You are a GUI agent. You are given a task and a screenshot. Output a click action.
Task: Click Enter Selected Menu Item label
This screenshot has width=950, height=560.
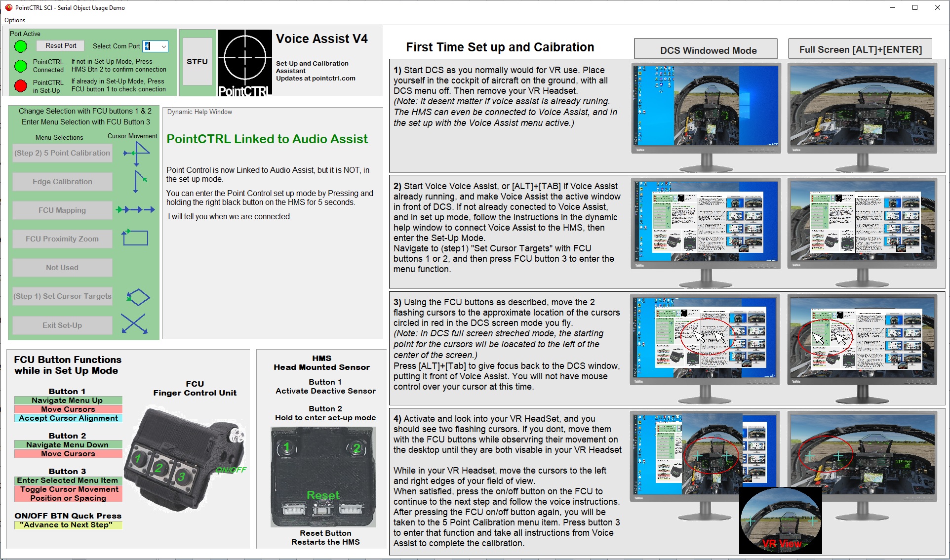tap(68, 480)
